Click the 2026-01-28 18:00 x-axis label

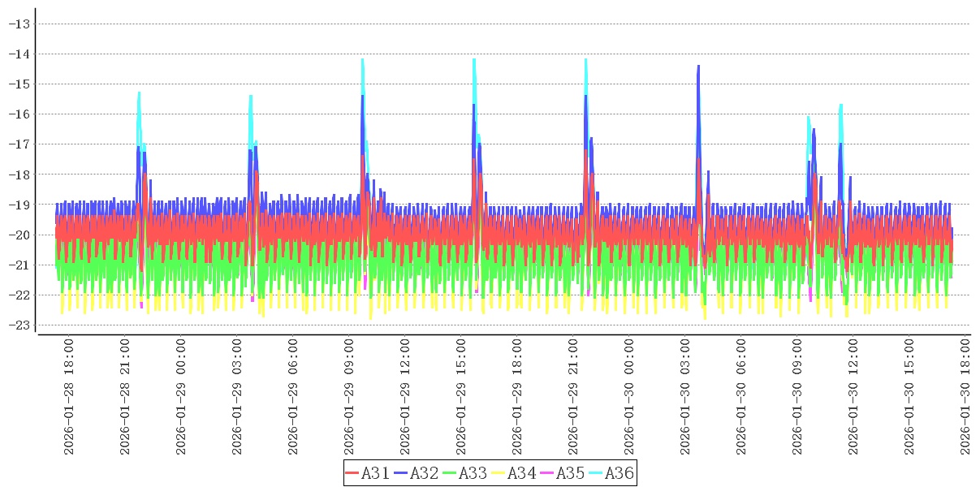tap(68, 397)
